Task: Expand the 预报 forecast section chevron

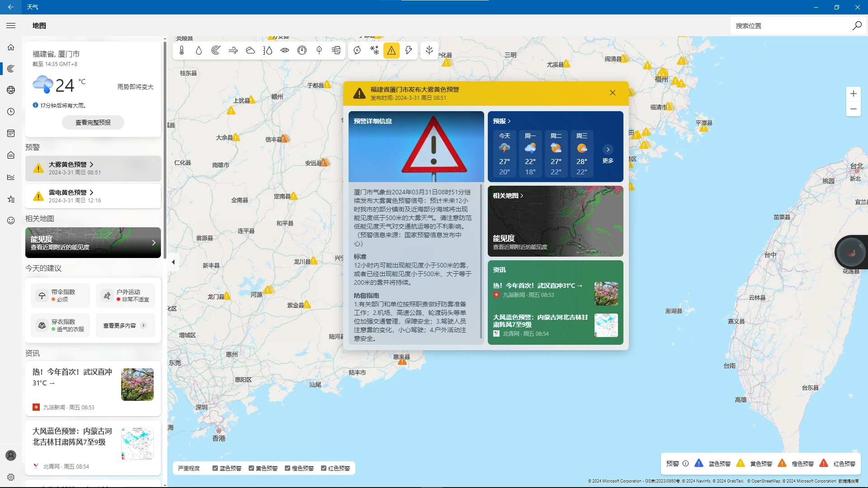Action: tap(509, 121)
